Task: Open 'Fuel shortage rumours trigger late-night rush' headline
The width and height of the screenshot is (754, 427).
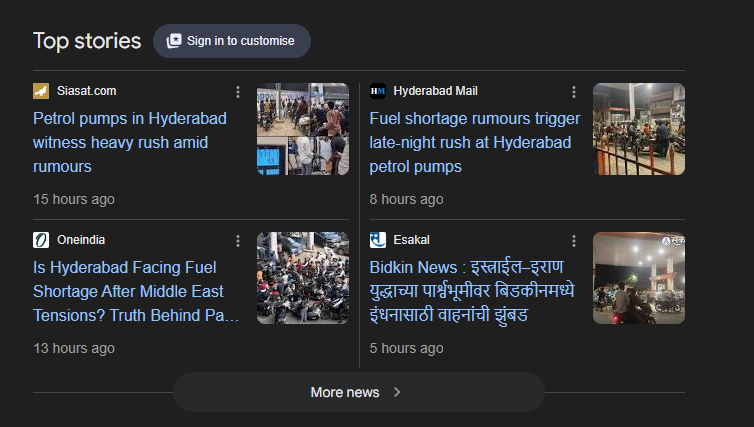Action: pos(470,142)
